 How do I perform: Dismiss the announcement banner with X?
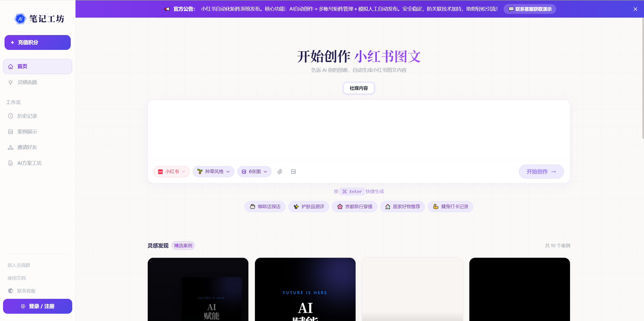635,9
